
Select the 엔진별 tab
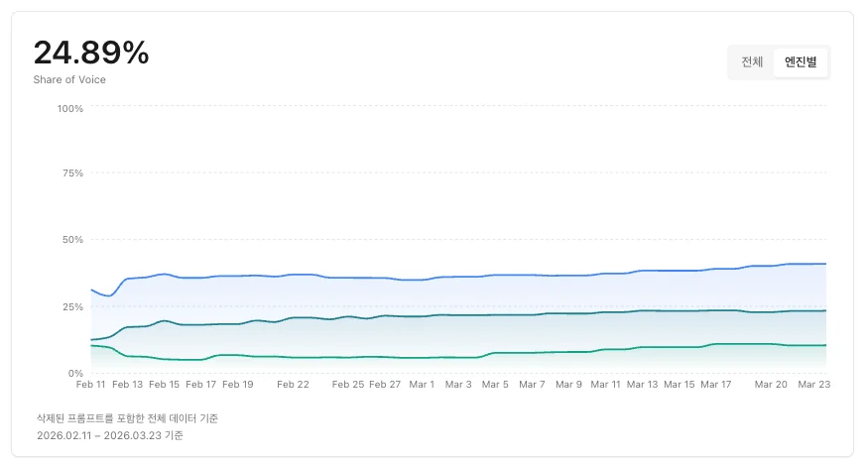[x=800, y=62]
